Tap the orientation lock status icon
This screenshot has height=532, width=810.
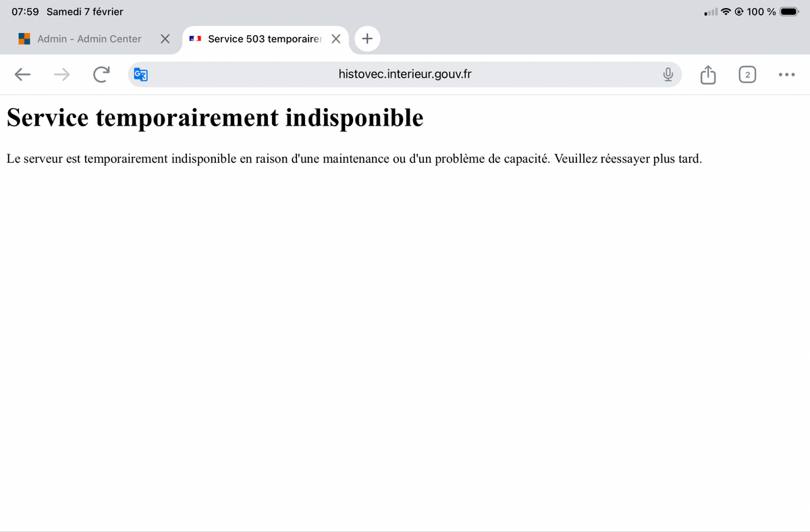(x=739, y=11)
